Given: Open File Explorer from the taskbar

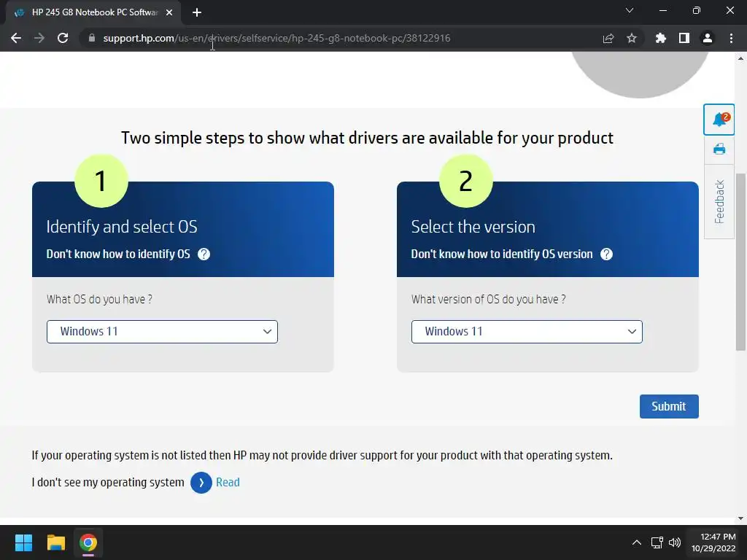Looking at the screenshot, I should click(x=55, y=542).
